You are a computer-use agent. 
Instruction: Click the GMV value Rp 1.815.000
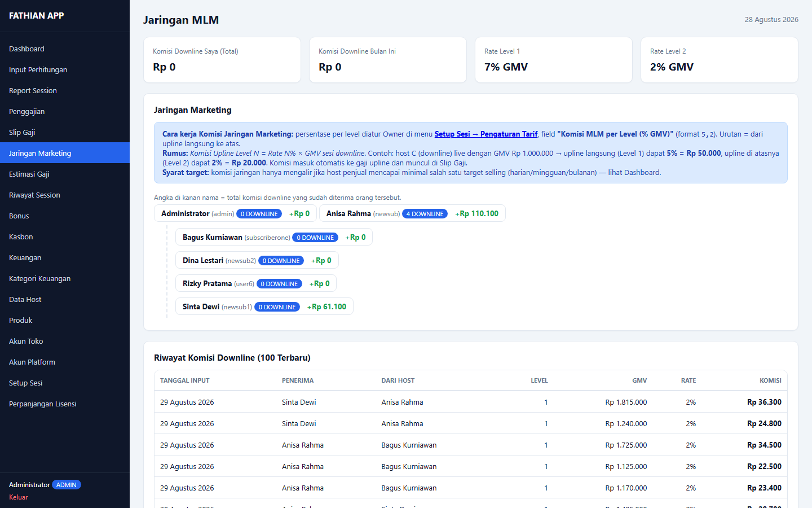(626, 402)
